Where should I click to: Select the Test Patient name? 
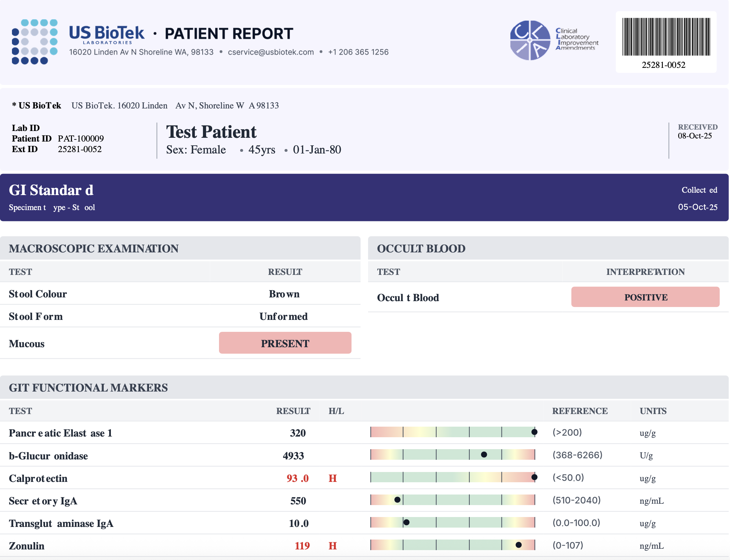(211, 132)
